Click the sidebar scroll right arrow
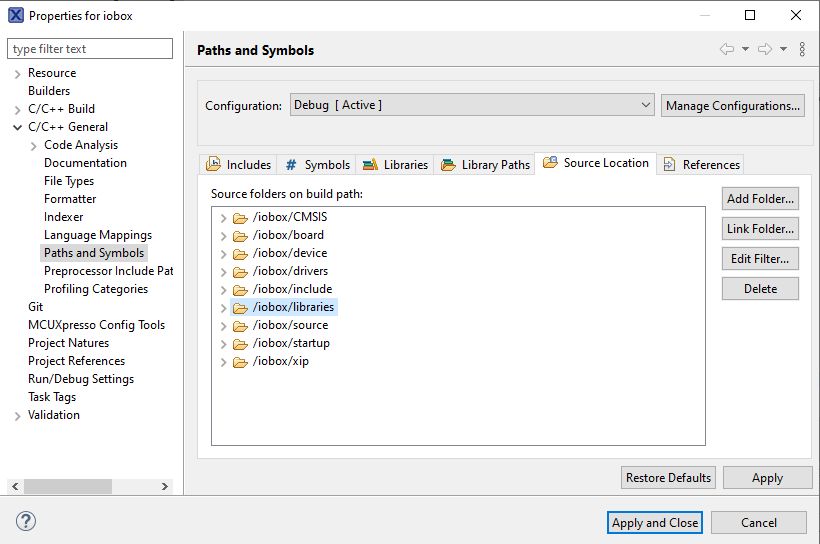820x544 pixels. click(x=165, y=486)
